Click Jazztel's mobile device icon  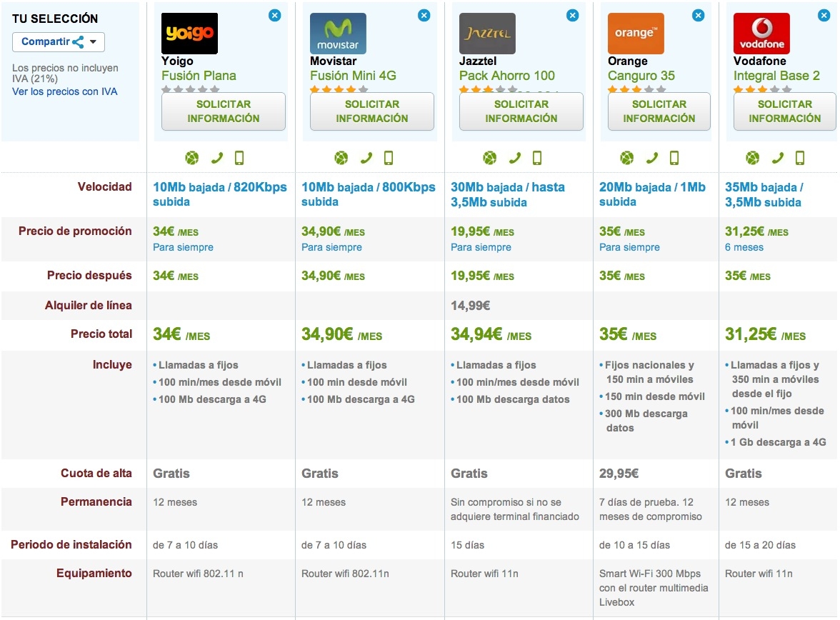[537, 158]
